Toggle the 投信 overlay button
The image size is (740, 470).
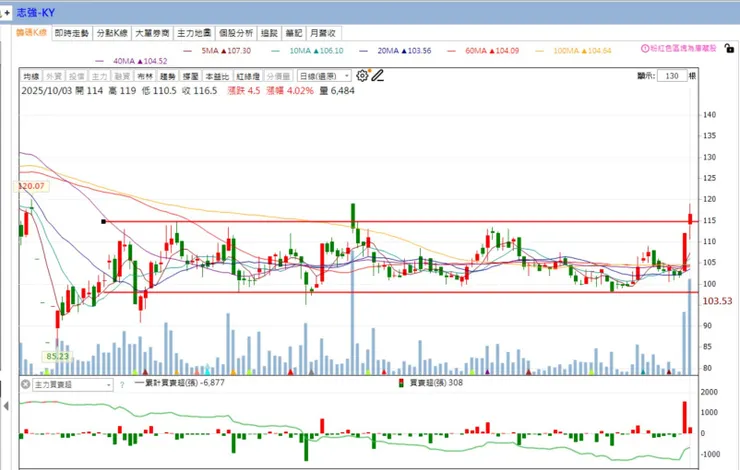[x=76, y=76]
